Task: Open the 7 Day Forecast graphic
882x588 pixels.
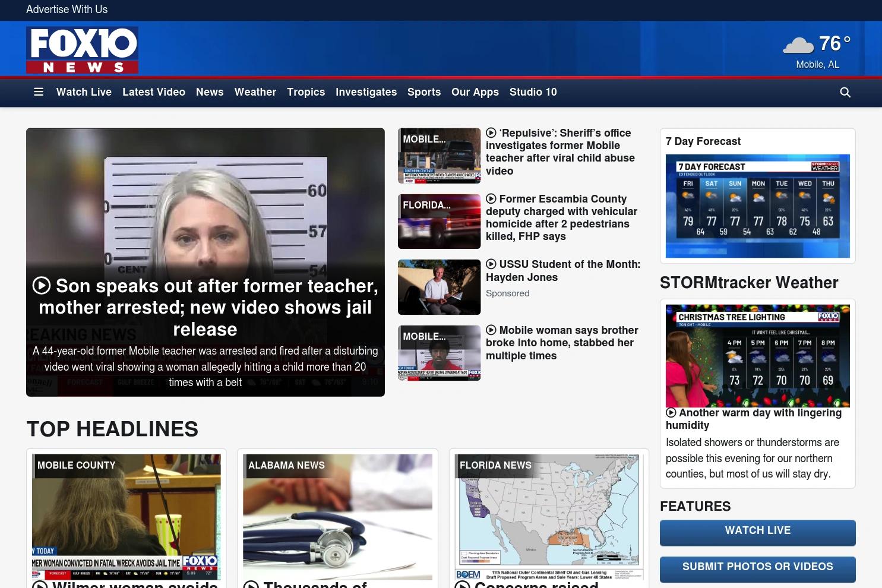Action: (758, 206)
